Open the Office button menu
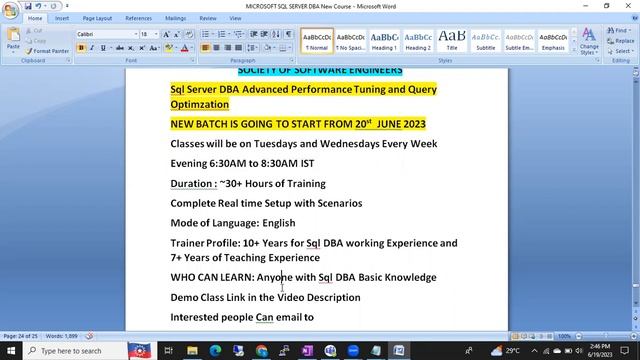This screenshot has height=360, width=640. click(x=10, y=11)
